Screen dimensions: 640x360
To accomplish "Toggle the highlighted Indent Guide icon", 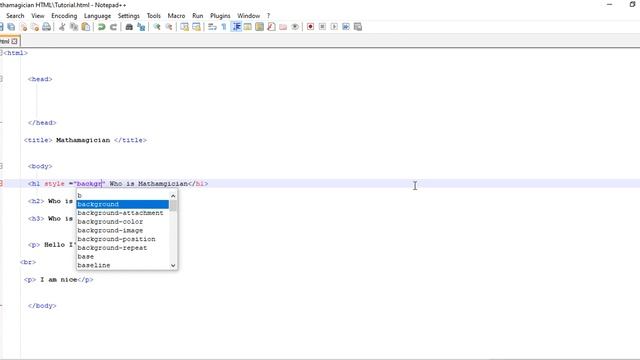I will [x=236, y=27].
